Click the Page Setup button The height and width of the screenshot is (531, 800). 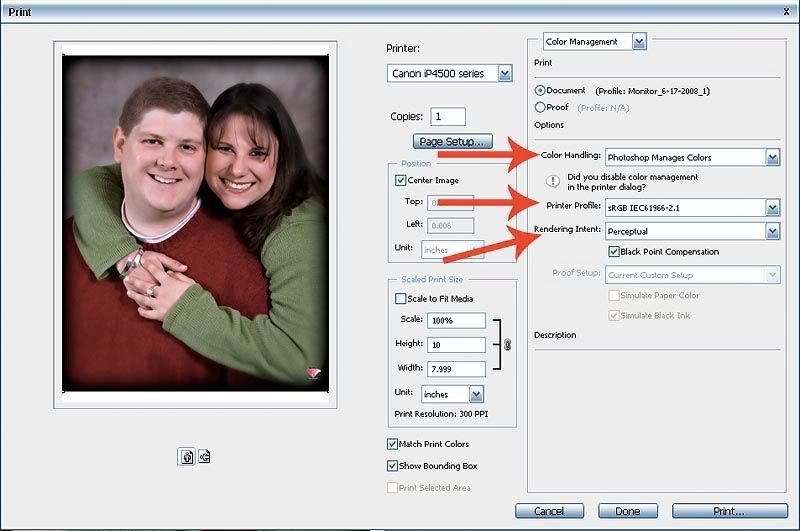pyautogui.click(x=453, y=142)
